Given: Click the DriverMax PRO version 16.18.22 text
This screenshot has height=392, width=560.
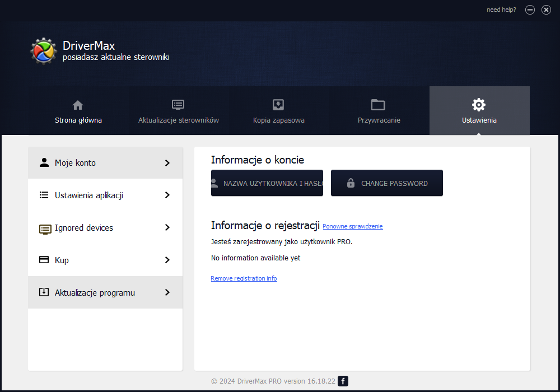Looking at the screenshot, I should click(273, 381).
